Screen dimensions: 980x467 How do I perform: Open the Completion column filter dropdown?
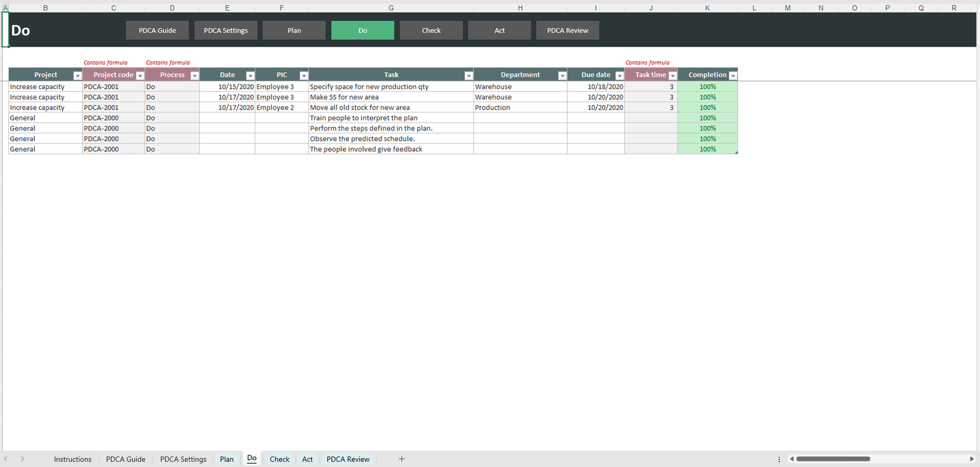pos(733,75)
